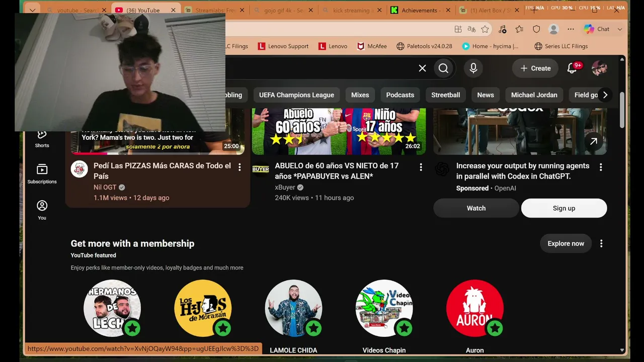Viewport: 644px width, 362px height.
Task: Open the McAfee bookmark
Action: (372, 46)
